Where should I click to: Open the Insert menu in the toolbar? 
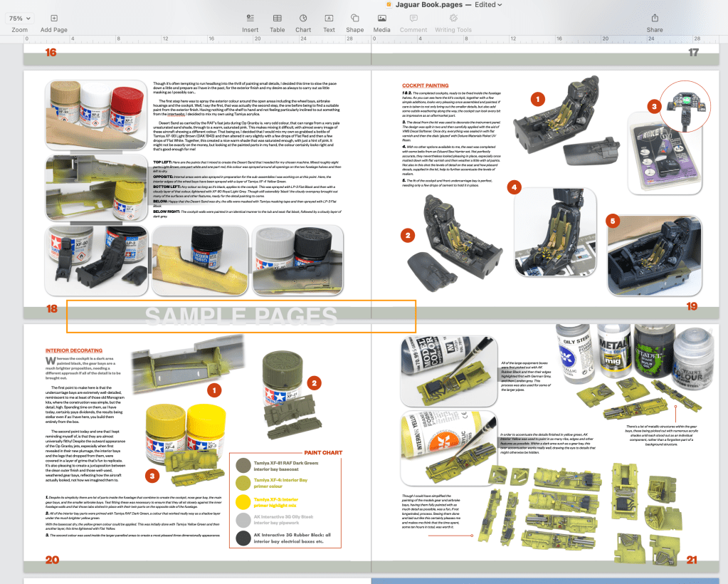pos(250,18)
